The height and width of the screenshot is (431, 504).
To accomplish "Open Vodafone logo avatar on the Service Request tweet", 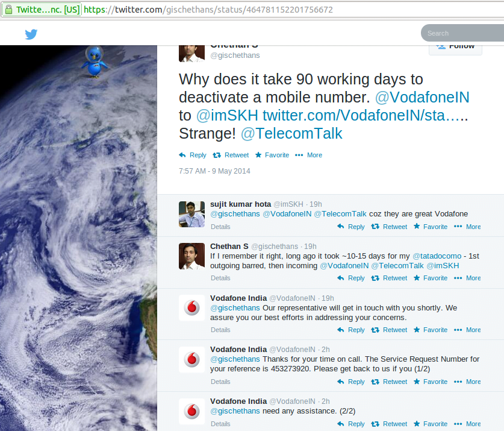I will pyautogui.click(x=191, y=359).
